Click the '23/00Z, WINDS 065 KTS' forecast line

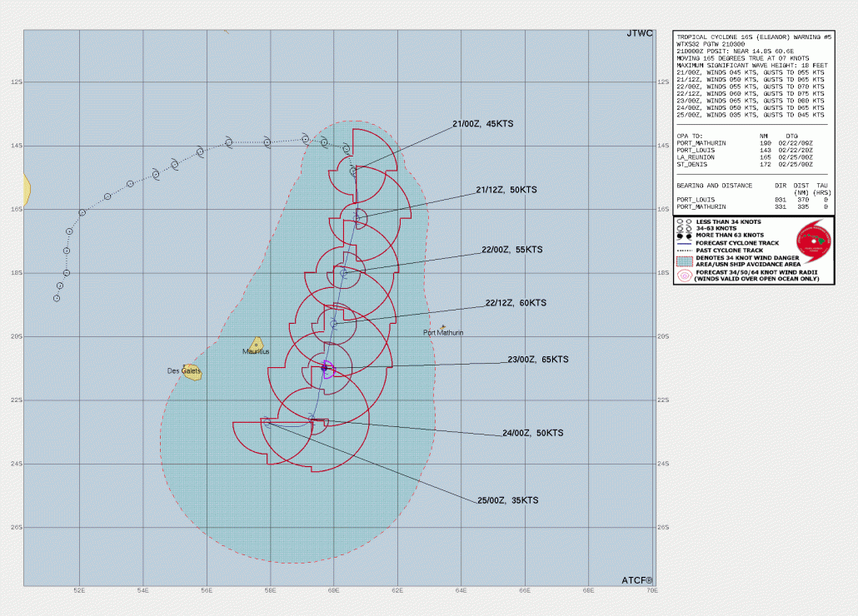[x=751, y=101]
